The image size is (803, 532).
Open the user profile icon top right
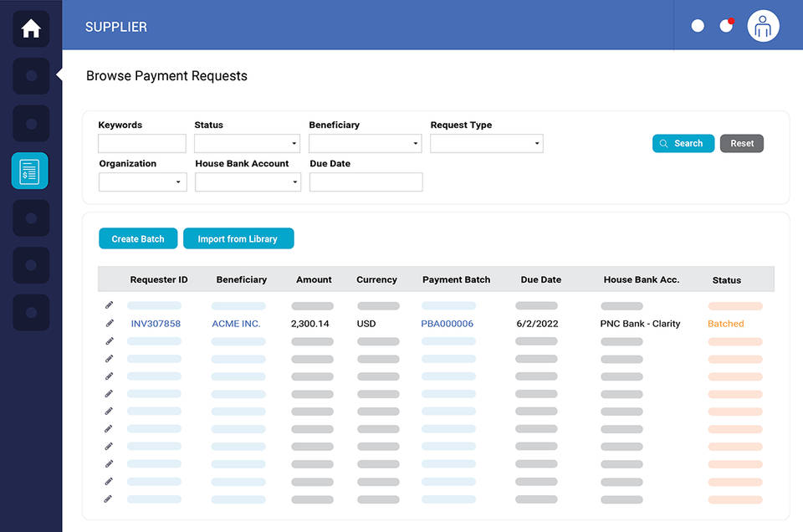pyautogui.click(x=762, y=26)
